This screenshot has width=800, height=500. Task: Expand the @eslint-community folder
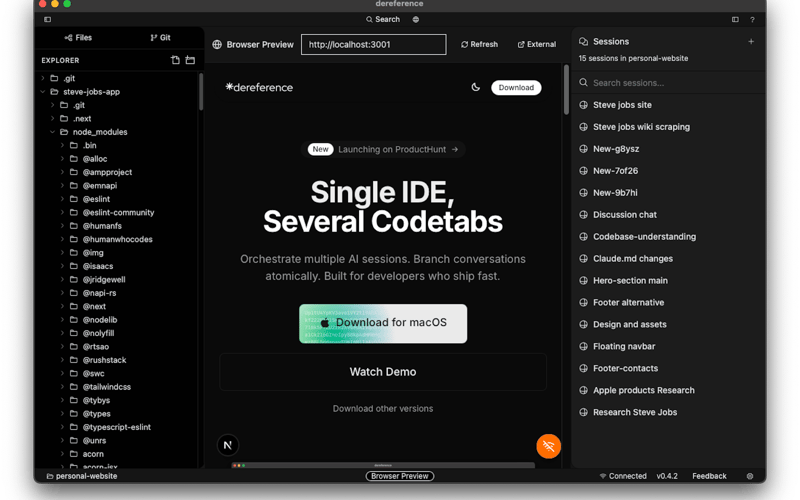pyautogui.click(x=62, y=212)
